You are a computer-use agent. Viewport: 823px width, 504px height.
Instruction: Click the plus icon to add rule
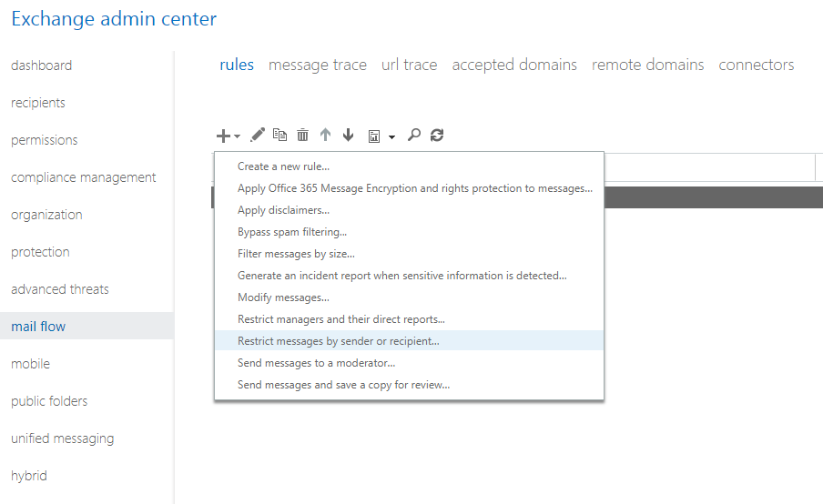pos(223,136)
